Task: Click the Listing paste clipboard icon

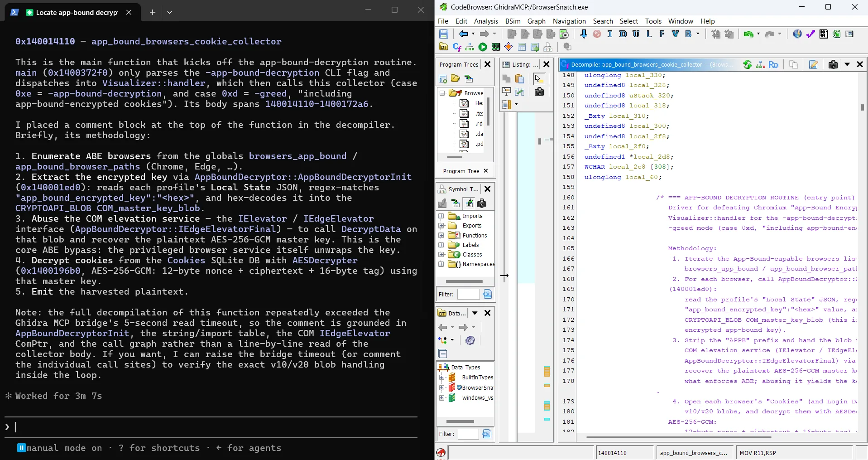Action: (x=519, y=79)
